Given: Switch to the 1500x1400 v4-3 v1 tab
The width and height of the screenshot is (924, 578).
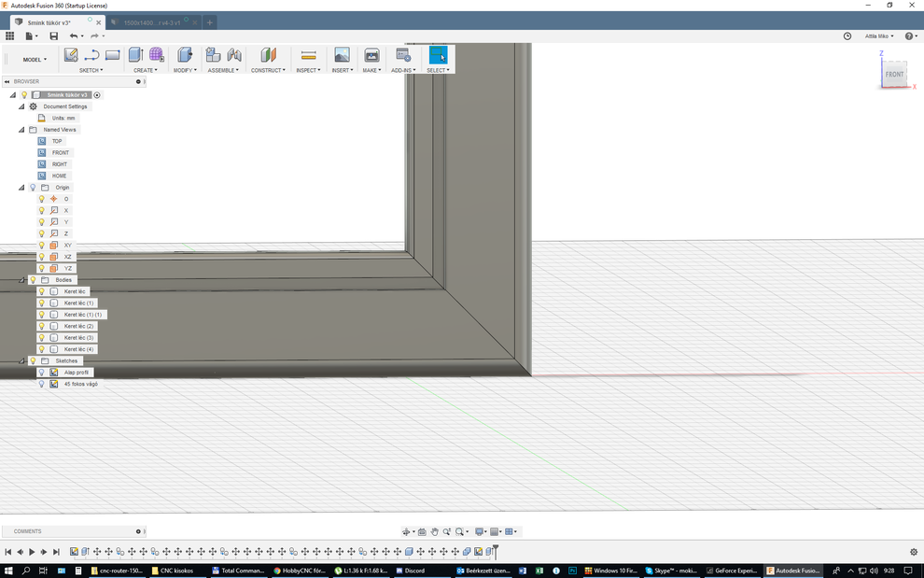Looking at the screenshot, I should (152, 22).
